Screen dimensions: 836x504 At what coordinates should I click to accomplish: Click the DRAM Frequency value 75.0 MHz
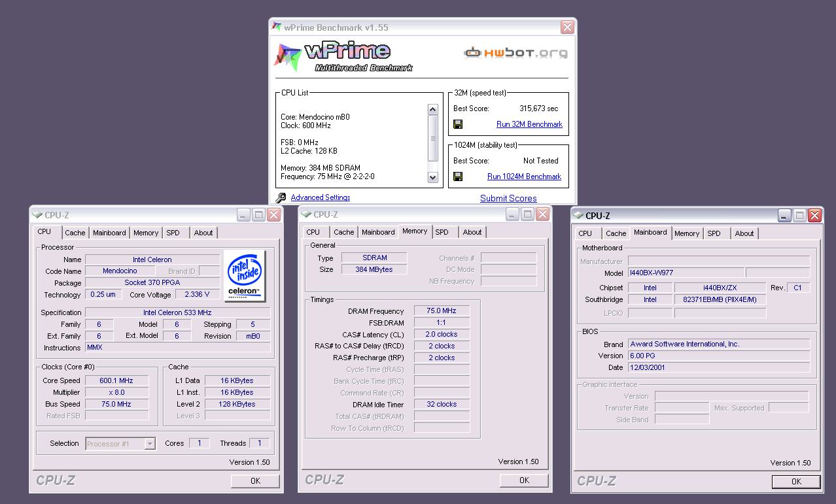tap(442, 311)
